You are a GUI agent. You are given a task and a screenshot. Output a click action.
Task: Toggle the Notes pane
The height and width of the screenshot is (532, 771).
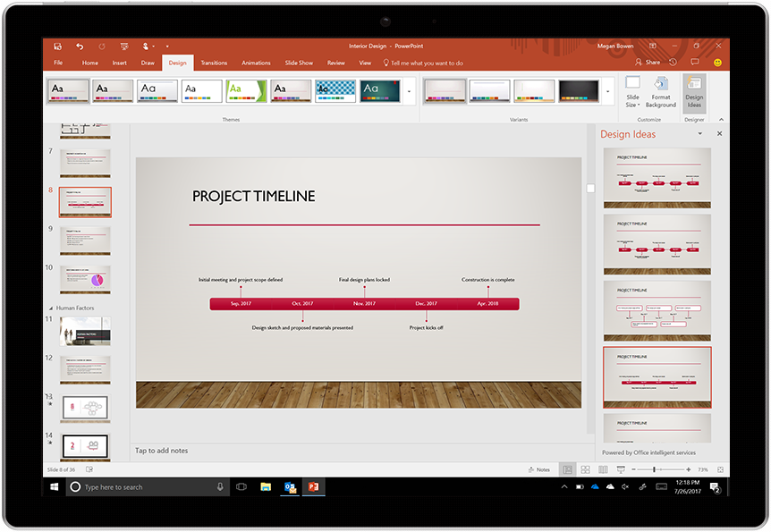pyautogui.click(x=540, y=469)
